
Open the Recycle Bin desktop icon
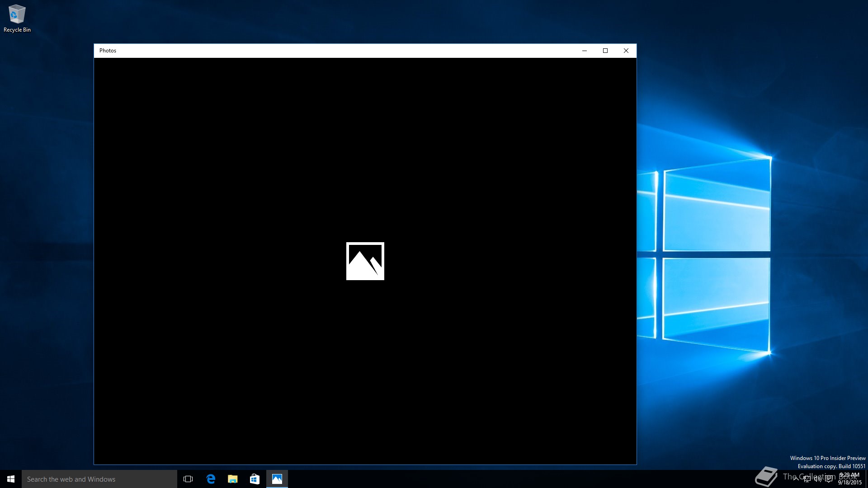[17, 19]
